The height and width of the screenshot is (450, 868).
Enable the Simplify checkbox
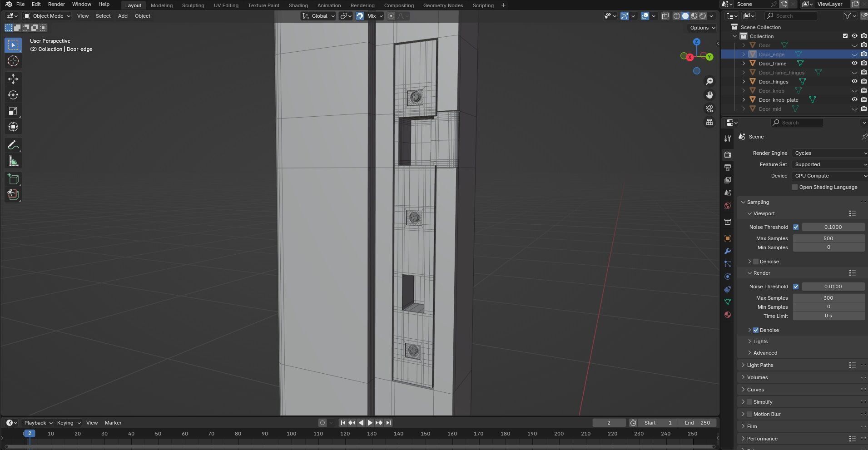749,402
